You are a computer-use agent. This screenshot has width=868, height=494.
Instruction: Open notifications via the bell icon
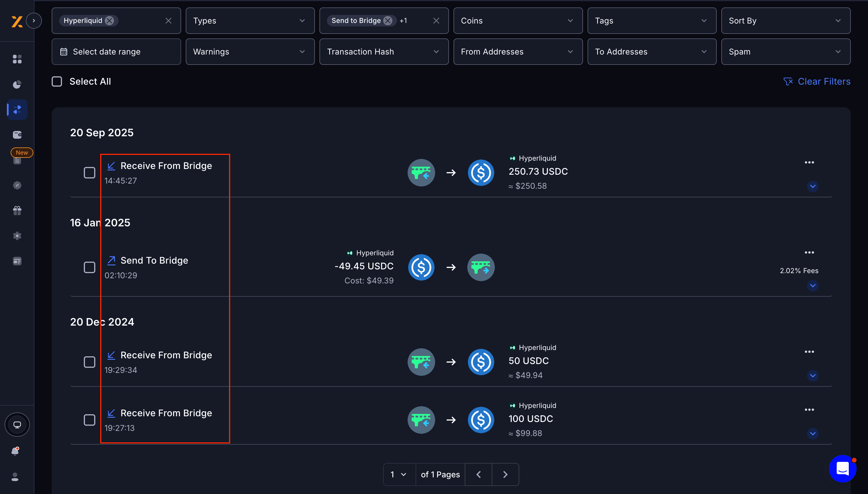click(15, 451)
